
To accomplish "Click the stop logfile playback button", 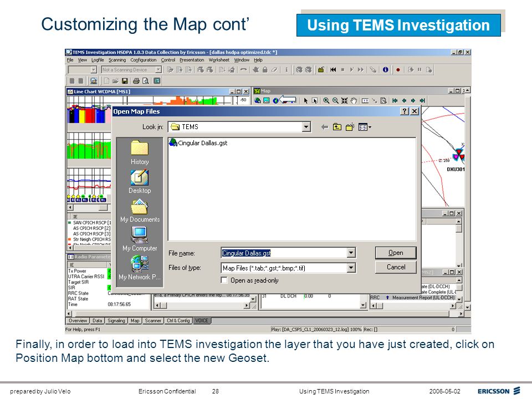I will tap(342, 70).
